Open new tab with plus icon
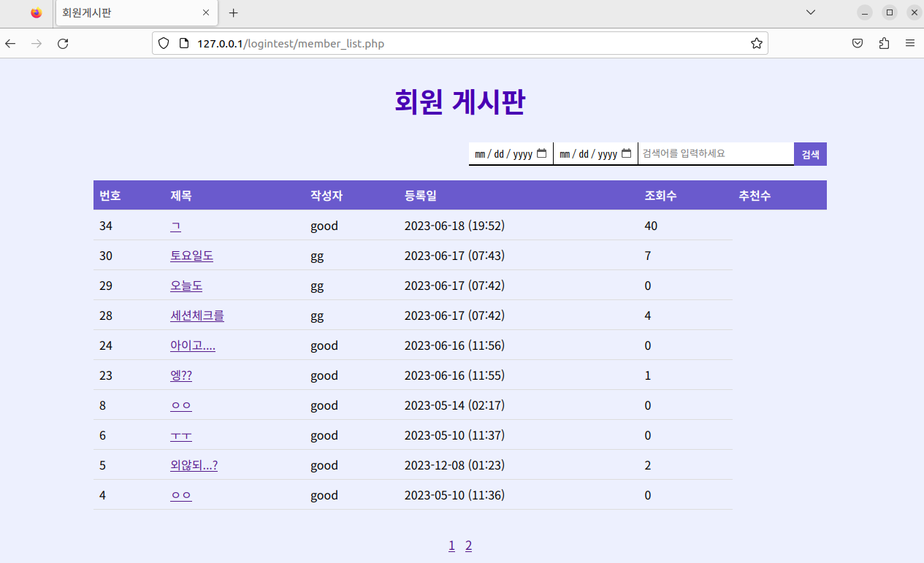 [x=234, y=13]
